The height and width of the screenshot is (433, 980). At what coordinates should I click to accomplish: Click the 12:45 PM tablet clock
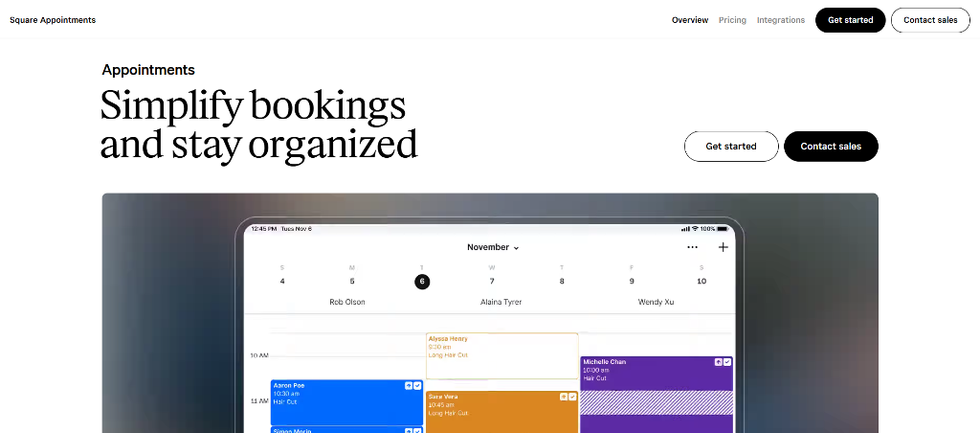pyautogui.click(x=264, y=229)
